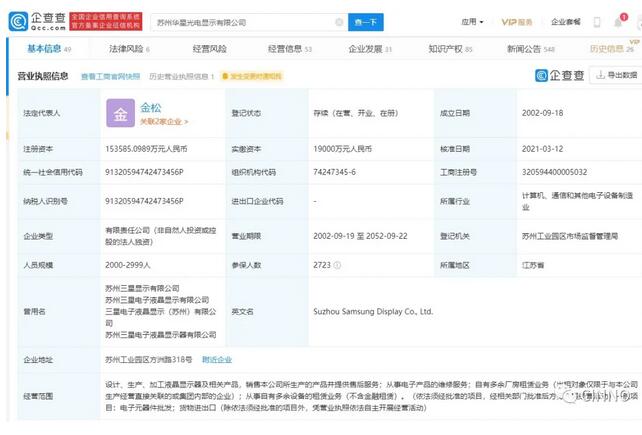This screenshot has height=435, width=642.
Task: Expand the 应用 dropdown menu
Action: (x=471, y=22)
